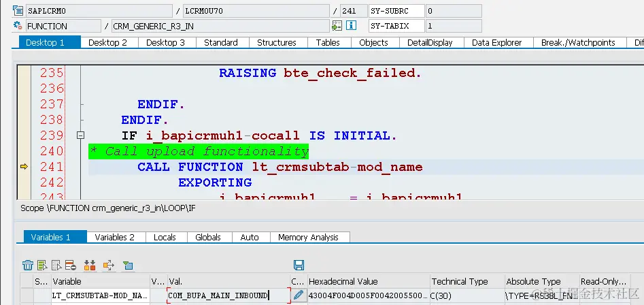Click the LT_CRMSUBTAB-MOD_NA variable name cell
This screenshot has height=305, width=644.
pyautogui.click(x=101, y=295)
